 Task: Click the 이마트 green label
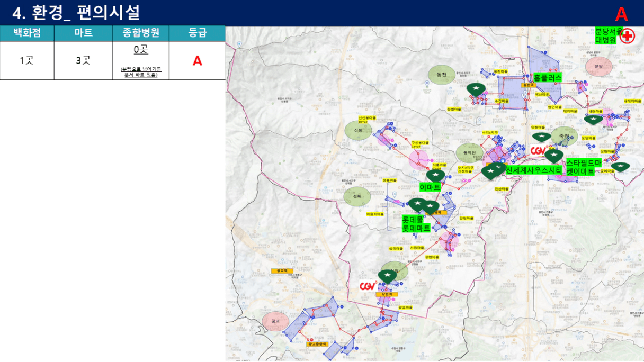[x=430, y=187]
